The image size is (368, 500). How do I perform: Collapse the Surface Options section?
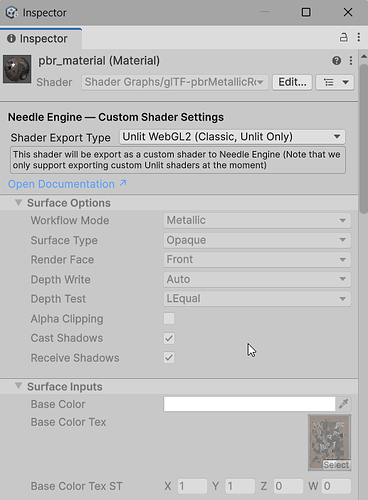[19, 203]
